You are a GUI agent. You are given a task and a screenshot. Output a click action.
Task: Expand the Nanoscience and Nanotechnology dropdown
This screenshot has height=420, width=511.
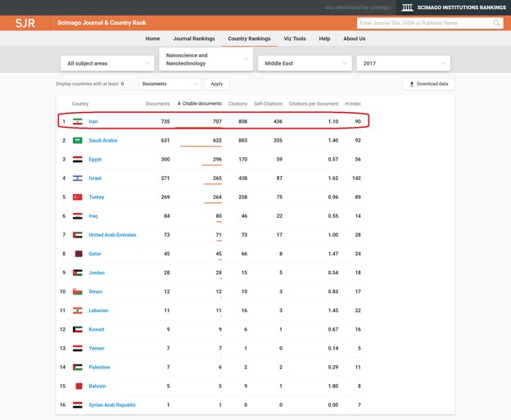[205, 60]
